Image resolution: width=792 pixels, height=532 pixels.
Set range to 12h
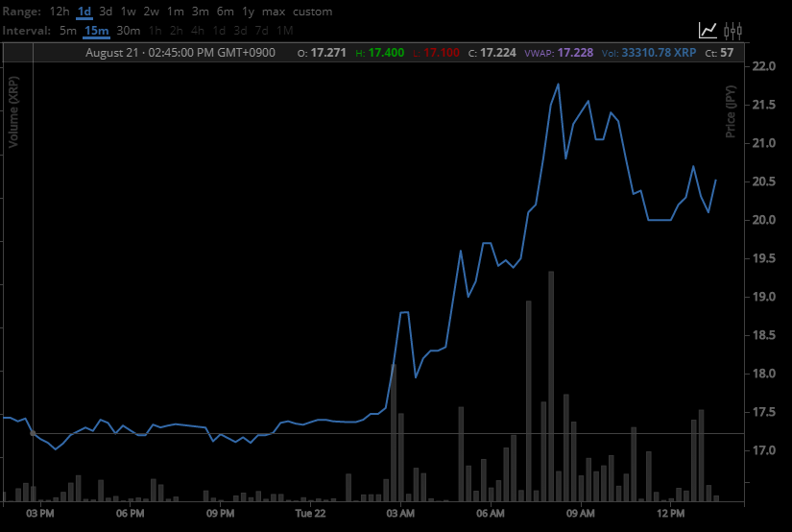(60, 12)
